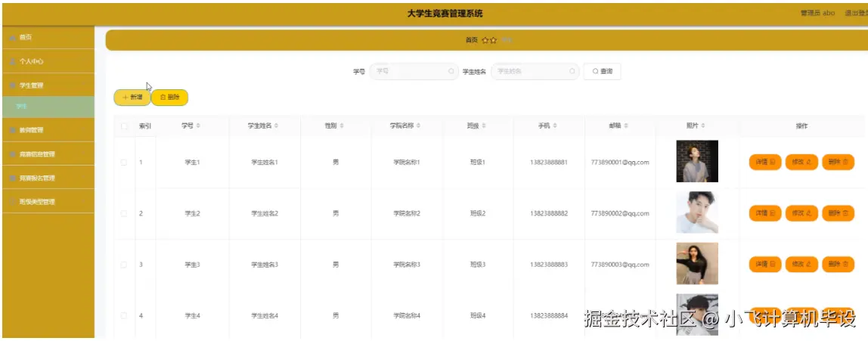Image resolution: width=868 pixels, height=341 pixels.
Task: Focus the 学号 search input field
Action: (414, 71)
